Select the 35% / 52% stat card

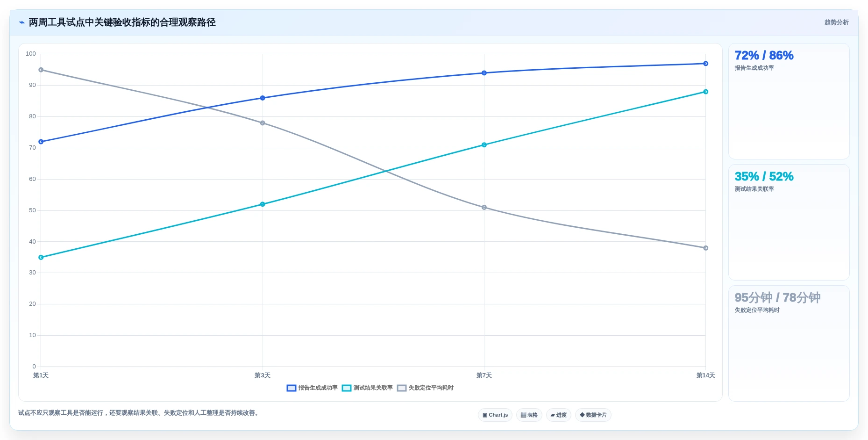pos(789,223)
